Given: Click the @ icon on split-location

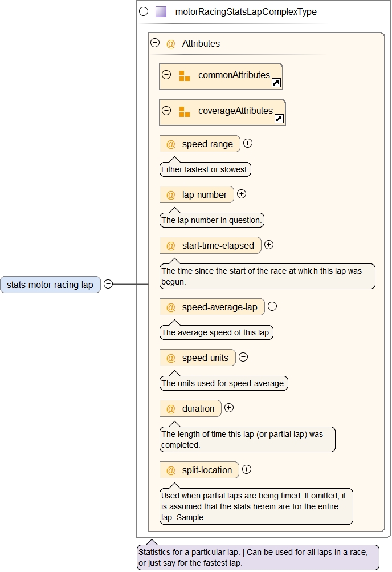Looking at the screenshot, I should (170, 470).
